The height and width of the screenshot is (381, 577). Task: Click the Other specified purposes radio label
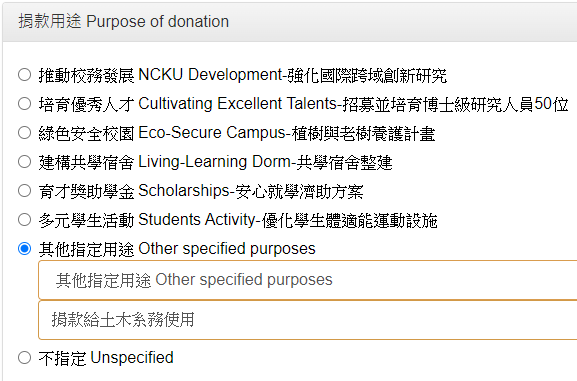coord(177,249)
